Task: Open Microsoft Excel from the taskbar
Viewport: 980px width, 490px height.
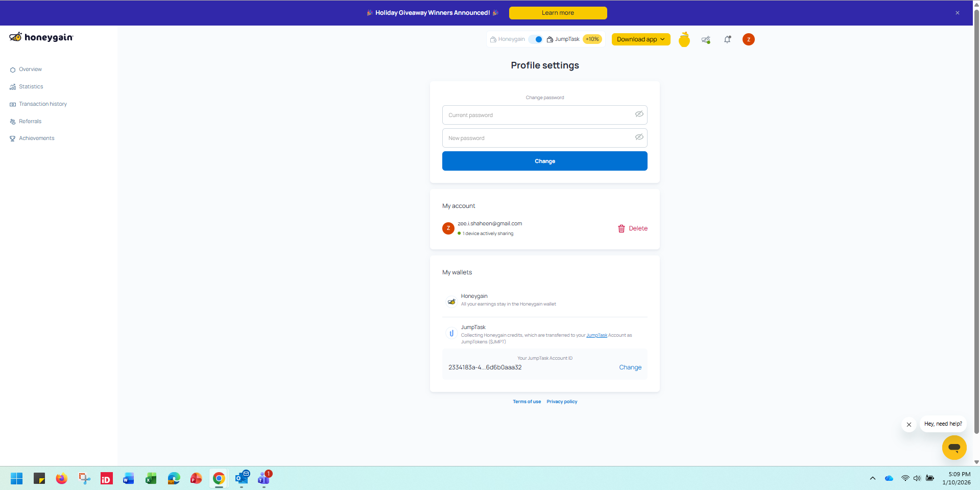Action: point(151,479)
